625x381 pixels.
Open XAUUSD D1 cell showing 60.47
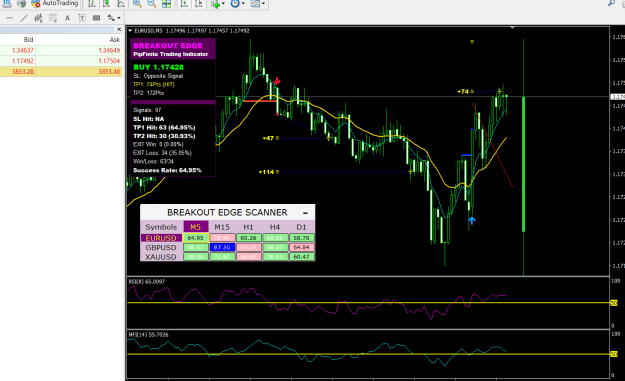tap(301, 257)
